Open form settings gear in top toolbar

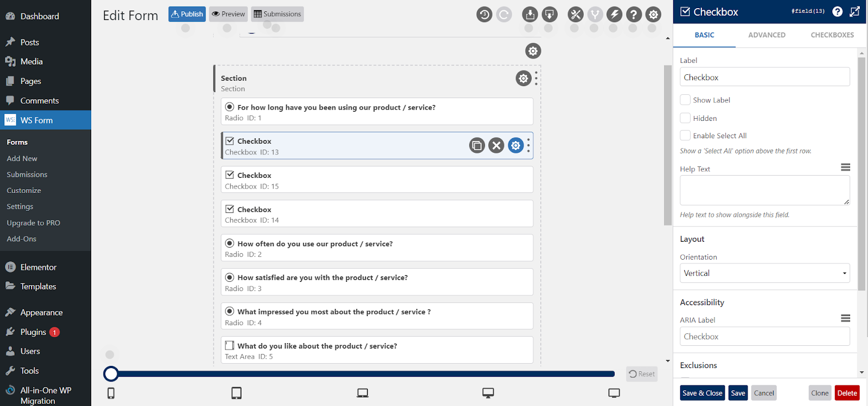(653, 15)
